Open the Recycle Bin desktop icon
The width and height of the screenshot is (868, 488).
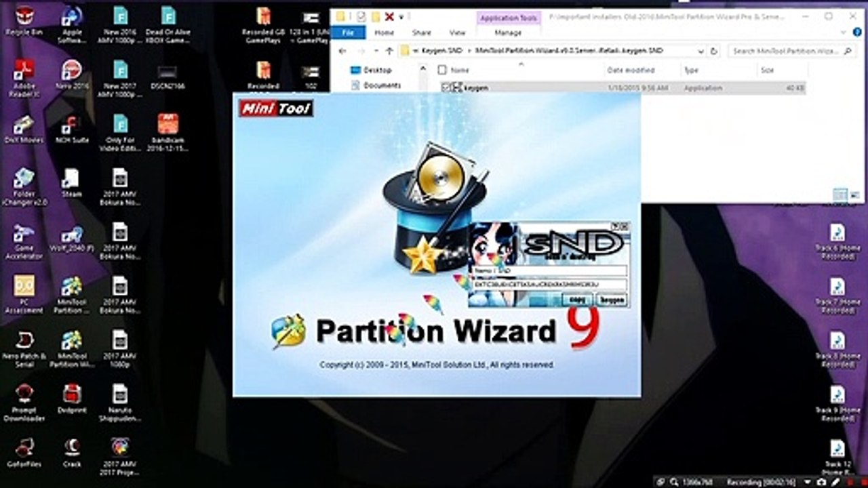coord(24,21)
